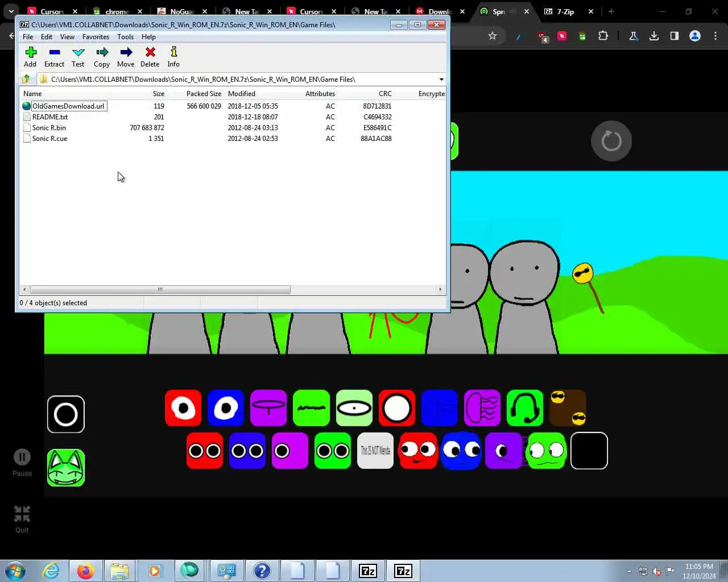
Task: Click the Info toolbar icon
Action: pos(173,57)
